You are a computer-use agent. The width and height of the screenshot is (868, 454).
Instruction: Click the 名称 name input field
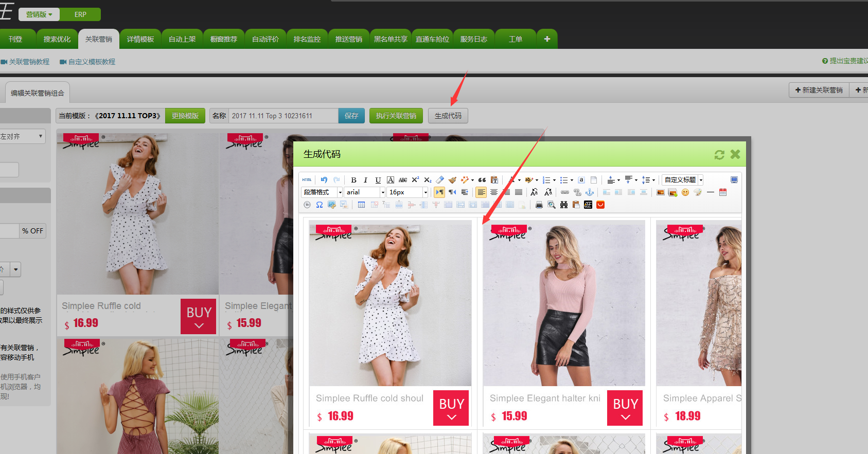coord(284,116)
